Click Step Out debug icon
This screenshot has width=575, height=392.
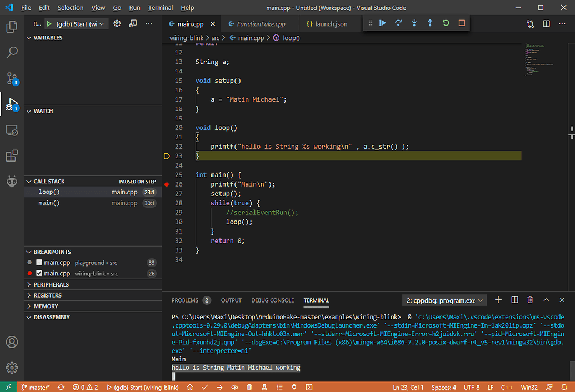coord(430,23)
